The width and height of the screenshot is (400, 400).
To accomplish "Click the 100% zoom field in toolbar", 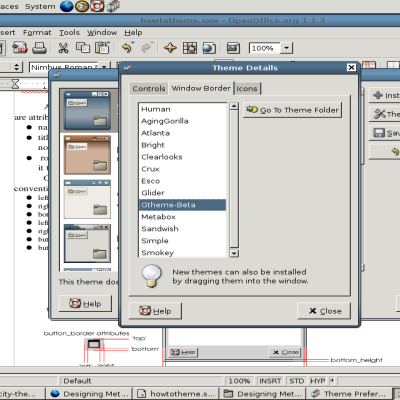I will point(265,48).
